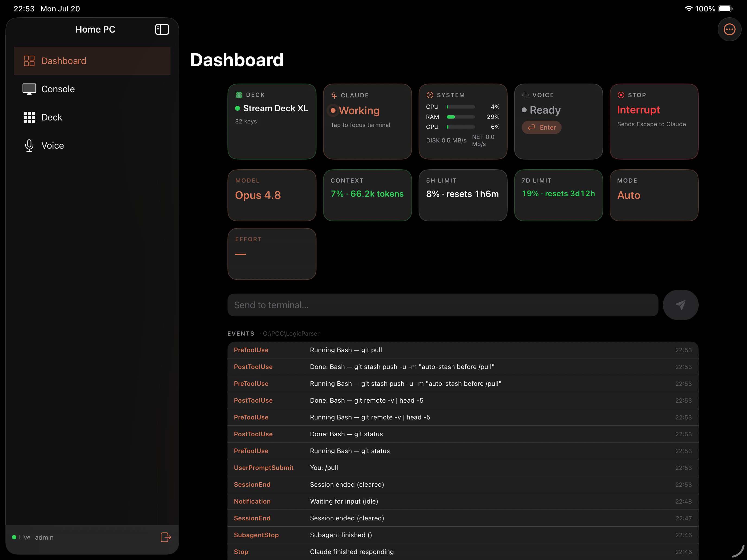The image size is (747, 560).
Task: Click the Deck keypad icon in sidebar
Action: click(29, 117)
